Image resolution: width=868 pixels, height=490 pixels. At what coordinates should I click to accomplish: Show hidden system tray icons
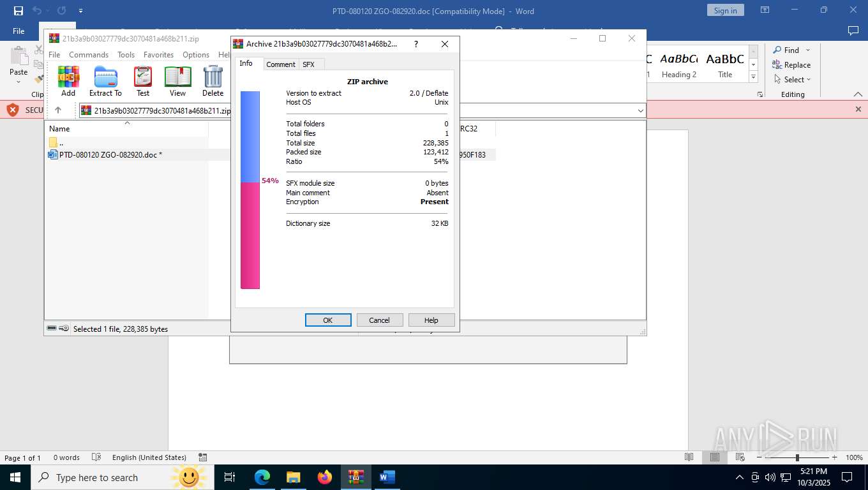740,477
